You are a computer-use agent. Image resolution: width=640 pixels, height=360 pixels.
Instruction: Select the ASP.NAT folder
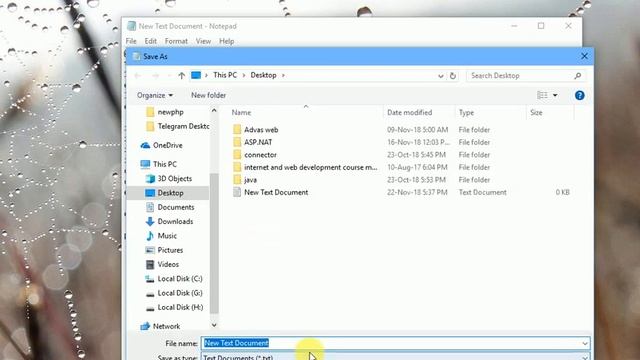pyautogui.click(x=258, y=142)
